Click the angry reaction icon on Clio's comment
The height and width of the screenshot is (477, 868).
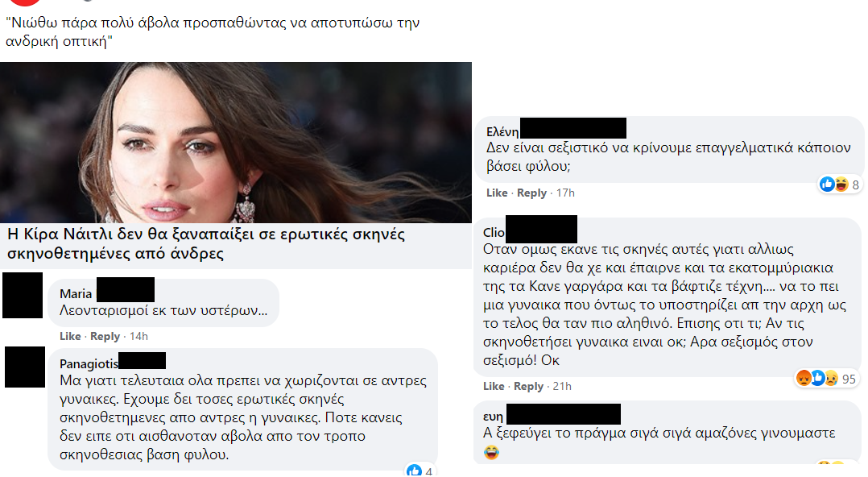pyautogui.click(x=804, y=379)
